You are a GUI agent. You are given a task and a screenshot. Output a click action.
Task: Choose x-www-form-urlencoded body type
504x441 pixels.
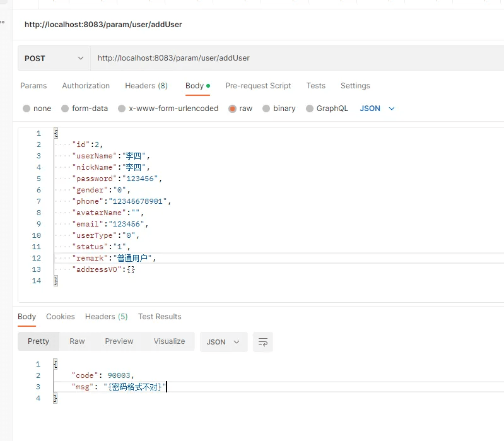[122, 109]
